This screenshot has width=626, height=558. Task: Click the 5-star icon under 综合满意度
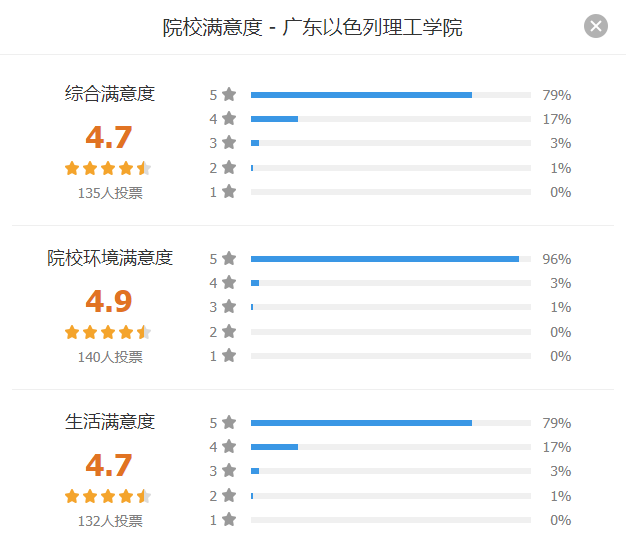pos(229,95)
